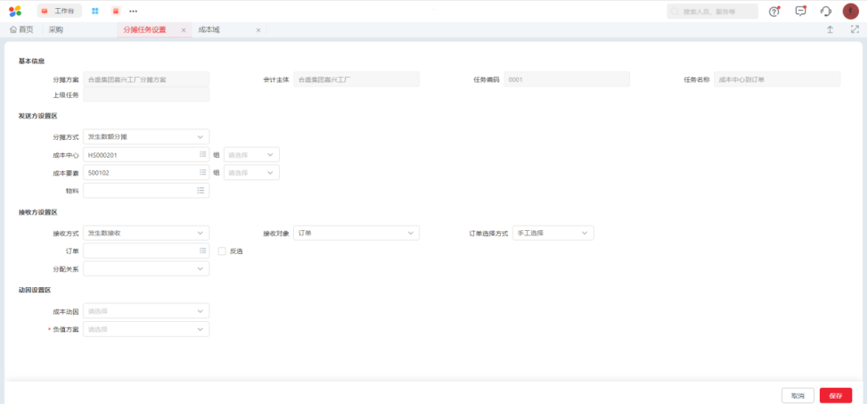This screenshot has height=404, width=868.
Task: Open the 订单选择方式 dropdown
Action: click(x=553, y=233)
